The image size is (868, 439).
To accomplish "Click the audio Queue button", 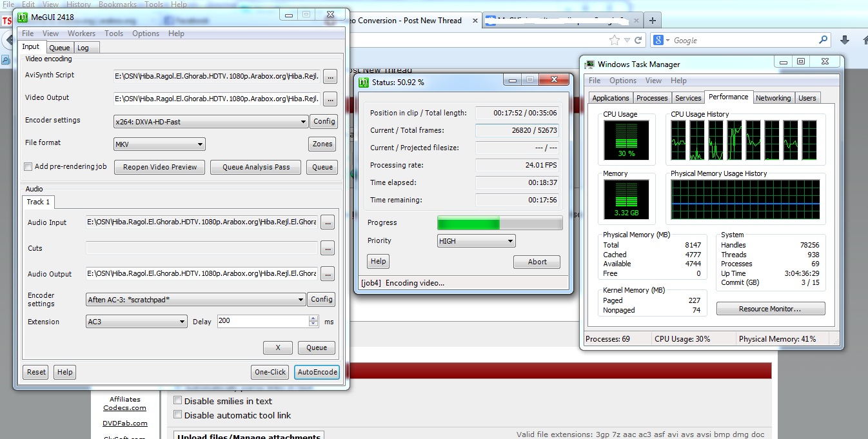I will [317, 347].
